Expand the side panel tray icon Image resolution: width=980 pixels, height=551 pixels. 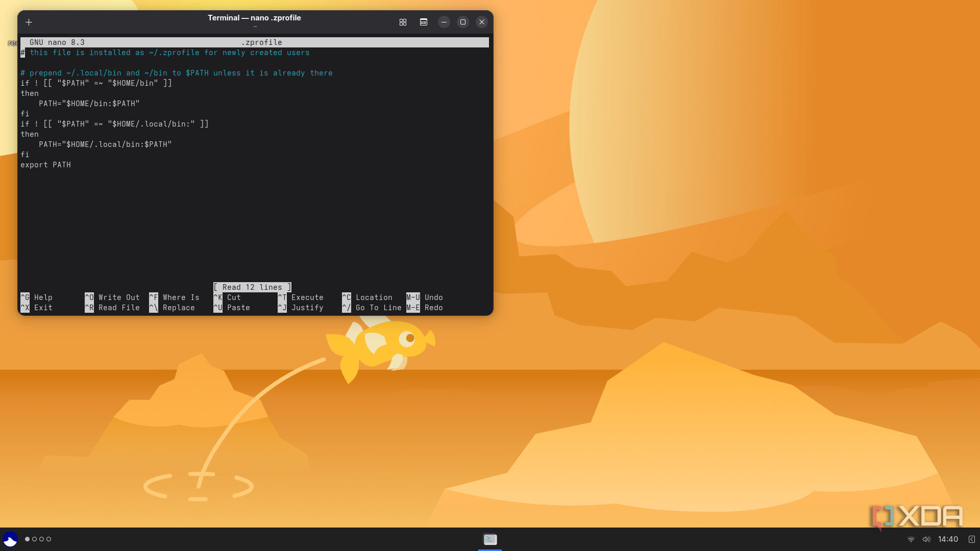pyautogui.click(x=972, y=539)
